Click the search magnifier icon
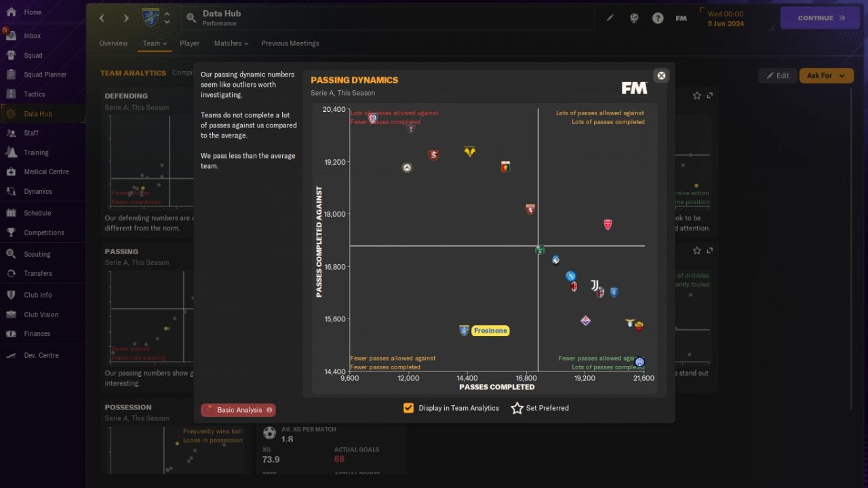The image size is (868, 488). pyautogui.click(x=191, y=18)
